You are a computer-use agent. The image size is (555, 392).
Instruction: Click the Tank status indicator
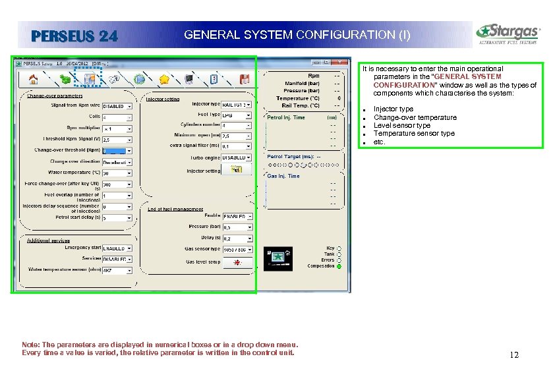coord(339,254)
